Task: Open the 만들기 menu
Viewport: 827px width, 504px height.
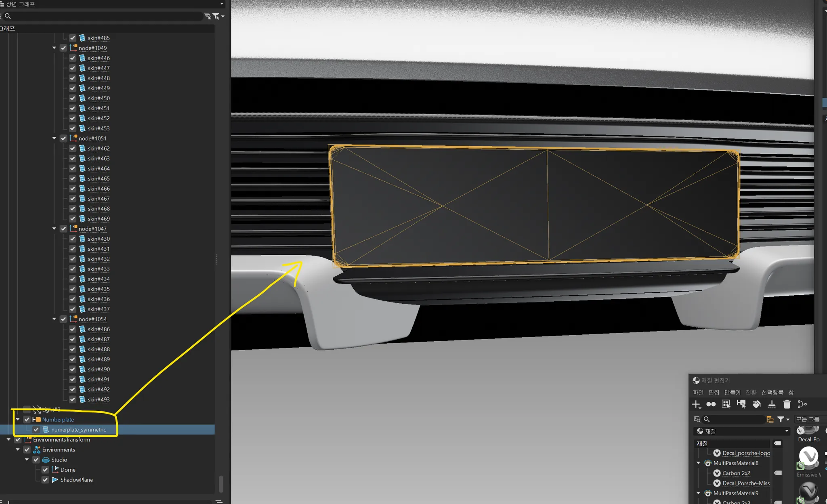Action: point(732,393)
